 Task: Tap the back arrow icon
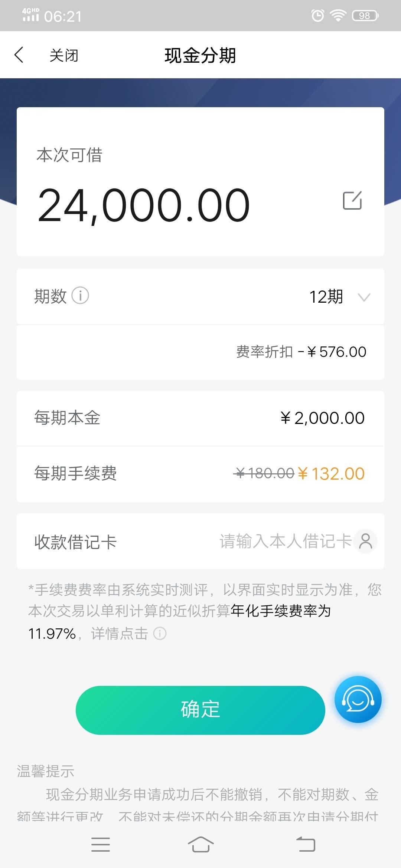coord(19,55)
